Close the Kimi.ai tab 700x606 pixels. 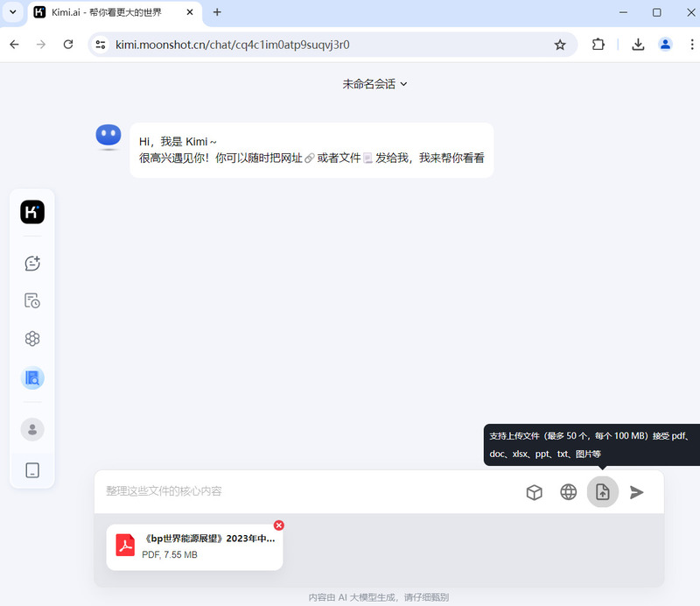(x=190, y=12)
